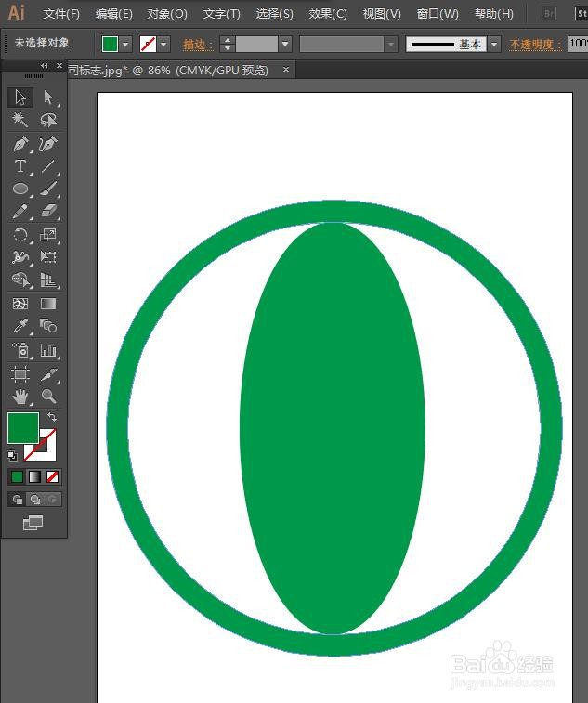
Task: Collapse the tools panel with double arrows
Action: (x=44, y=65)
